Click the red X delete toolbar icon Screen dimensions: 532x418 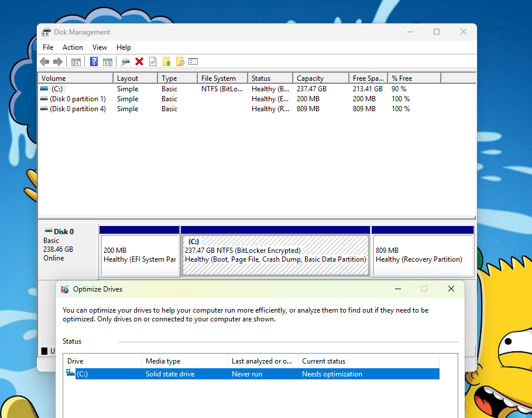point(139,61)
